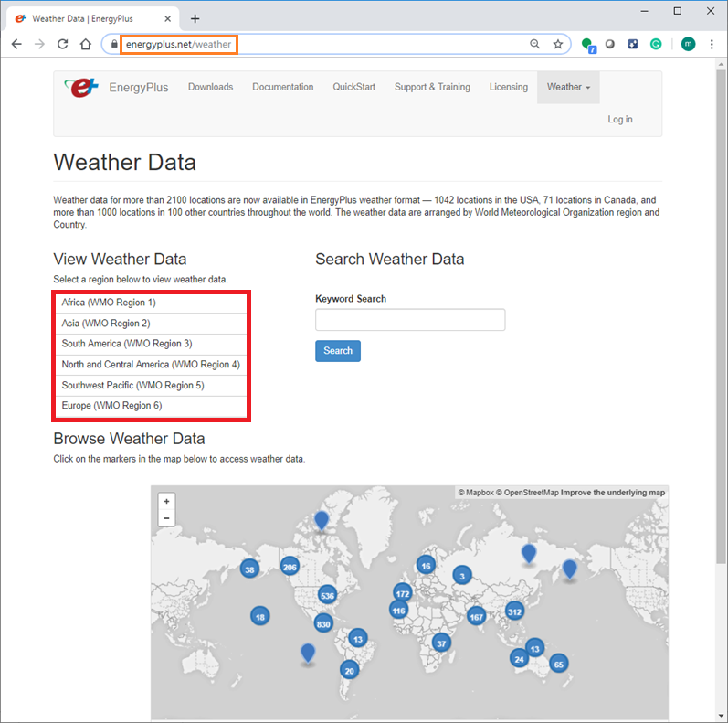The image size is (728, 723).
Task: Open the QuickStart nav item
Action: pyautogui.click(x=353, y=87)
